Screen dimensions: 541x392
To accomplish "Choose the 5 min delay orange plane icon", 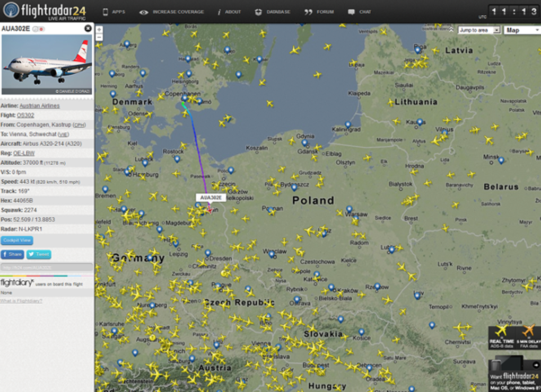I will (x=528, y=331).
